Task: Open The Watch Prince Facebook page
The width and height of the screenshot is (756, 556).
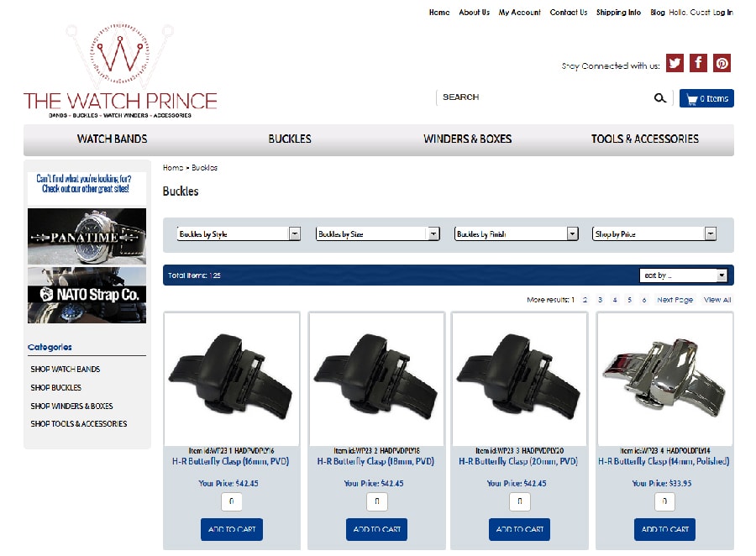Action: (x=698, y=63)
